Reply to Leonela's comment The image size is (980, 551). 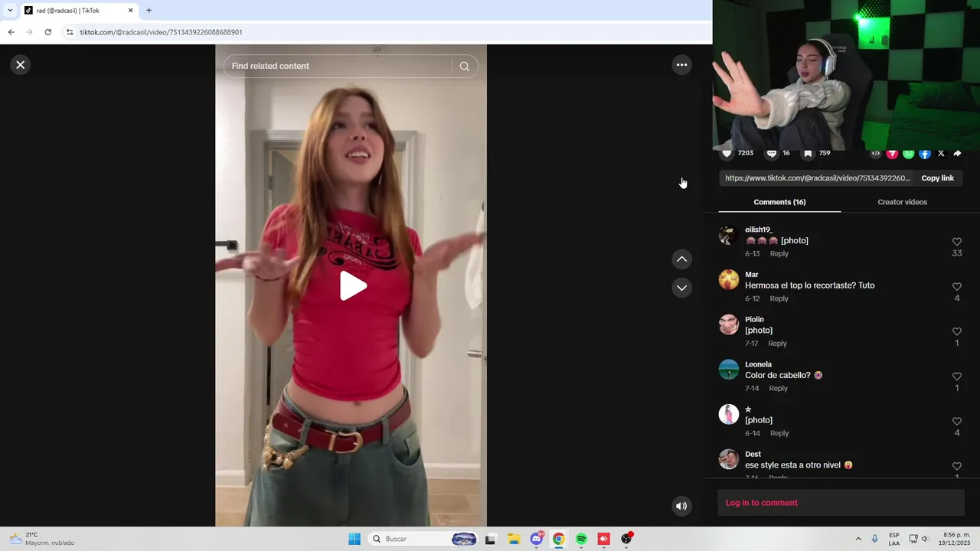(x=778, y=388)
